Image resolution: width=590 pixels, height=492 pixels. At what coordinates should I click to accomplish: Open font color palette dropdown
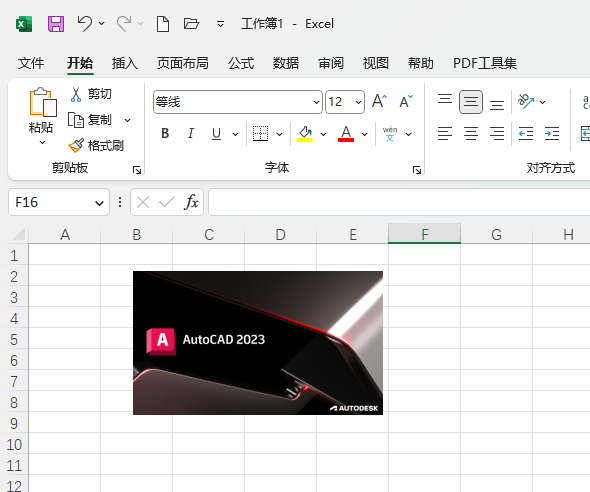[364, 134]
